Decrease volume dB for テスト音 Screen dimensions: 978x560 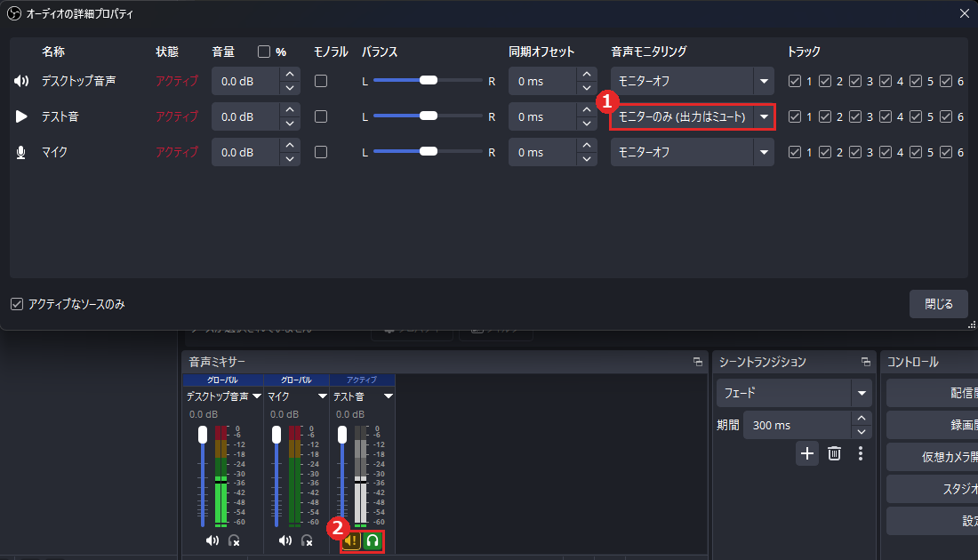290,124
